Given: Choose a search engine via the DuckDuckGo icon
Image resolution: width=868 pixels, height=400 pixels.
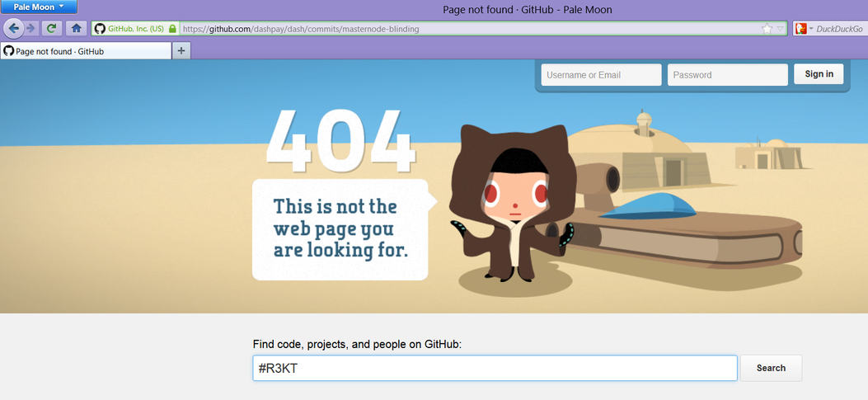Looking at the screenshot, I should click(803, 29).
